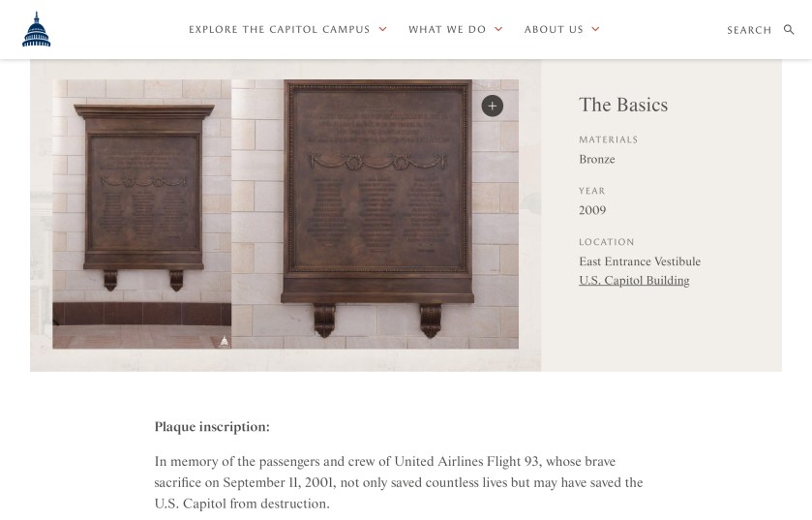
Task: Click the magnifying glass search icon
Action: click(789, 30)
